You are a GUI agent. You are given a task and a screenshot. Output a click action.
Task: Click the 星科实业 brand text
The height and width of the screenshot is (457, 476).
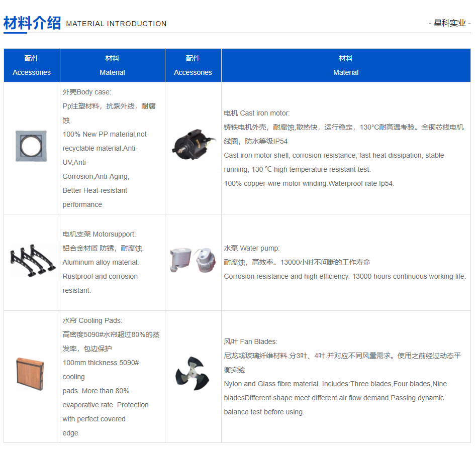(x=449, y=23)
